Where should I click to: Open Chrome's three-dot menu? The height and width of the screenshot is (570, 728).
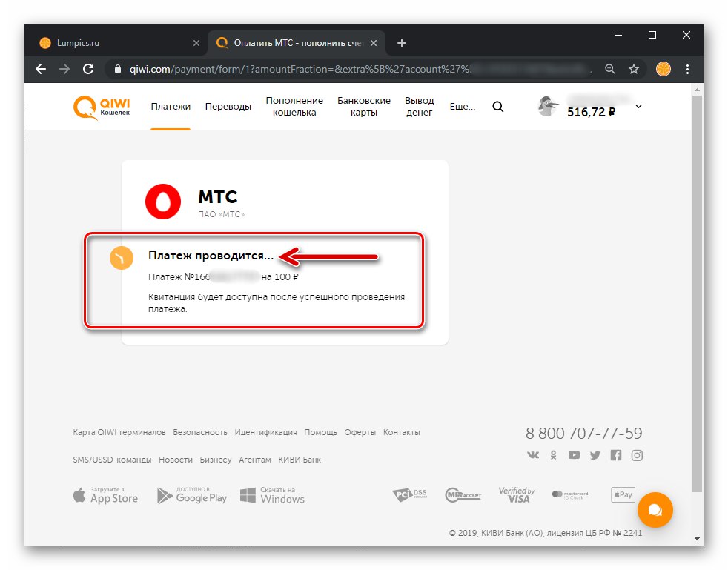pos(686,69)
